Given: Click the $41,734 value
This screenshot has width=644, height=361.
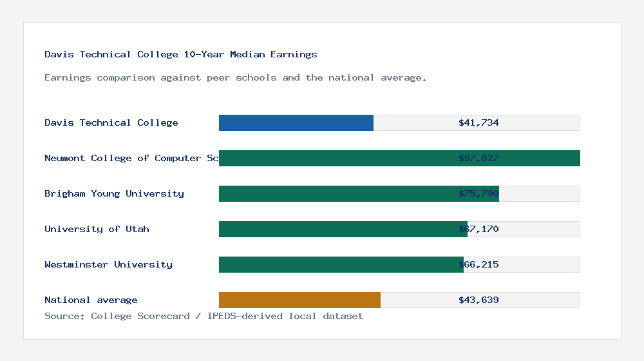Looking at the screenshot, I should [478, 122].
